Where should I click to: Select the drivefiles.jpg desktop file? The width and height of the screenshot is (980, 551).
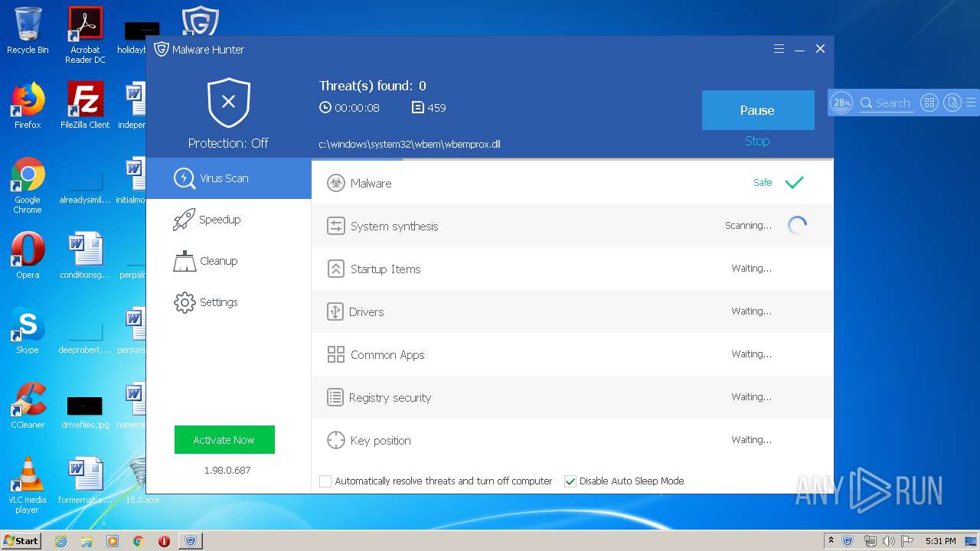coord(85,412)
